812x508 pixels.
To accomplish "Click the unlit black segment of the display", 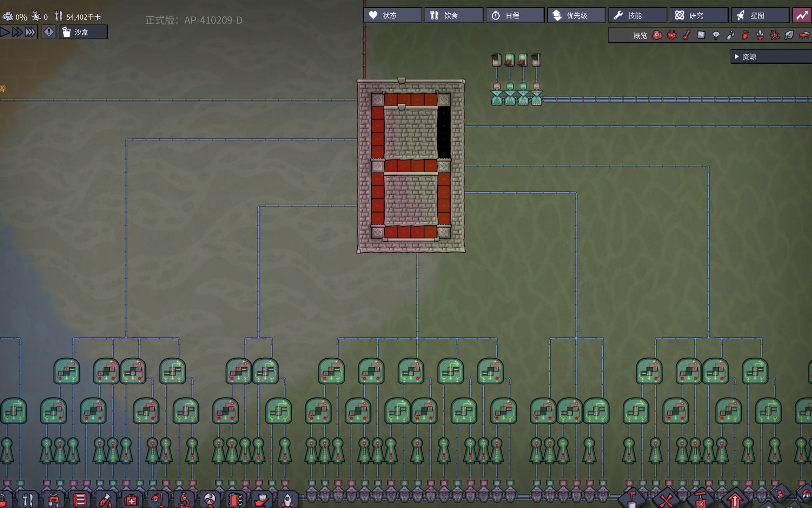I will 444,133.
